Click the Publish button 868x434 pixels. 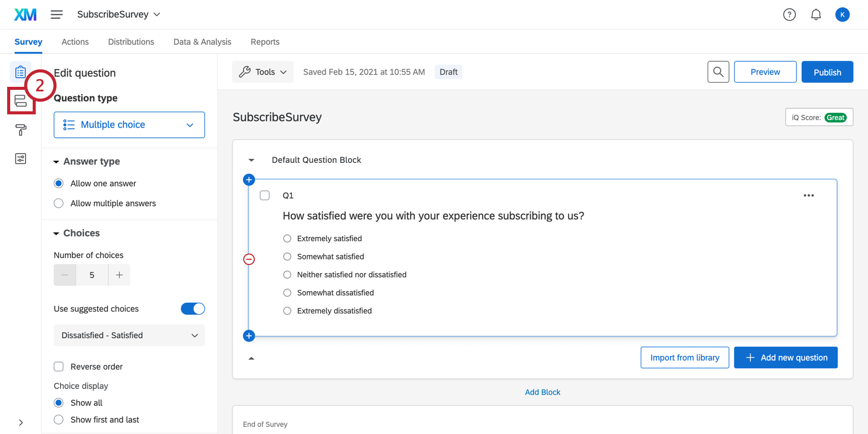tap(827, 72)
